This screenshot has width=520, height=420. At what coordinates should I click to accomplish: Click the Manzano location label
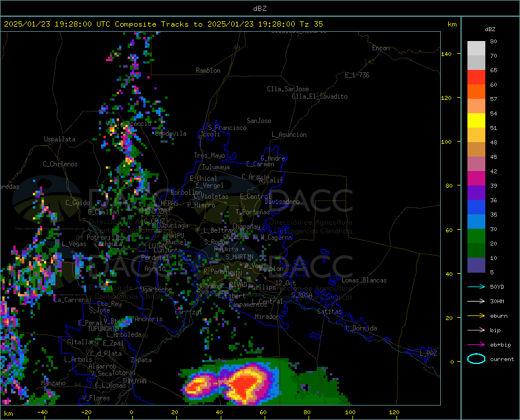(x=53, y=383)
